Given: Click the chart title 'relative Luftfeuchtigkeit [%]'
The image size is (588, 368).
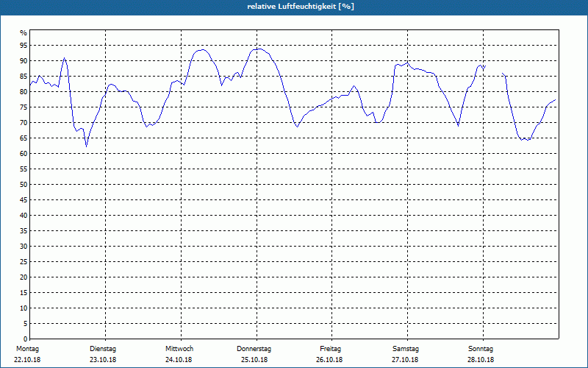Looking at the screenshot, I should point(301,7).
